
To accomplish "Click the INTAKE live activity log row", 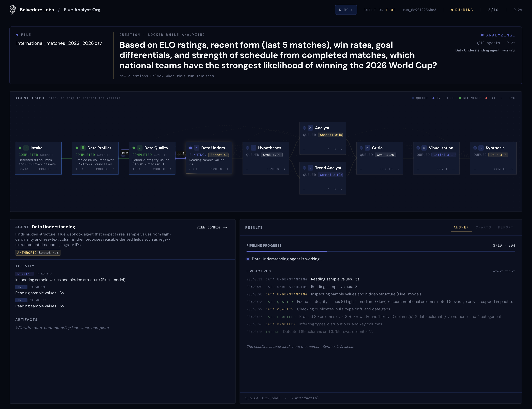I will pyautogui.click(x=381, y=332).
